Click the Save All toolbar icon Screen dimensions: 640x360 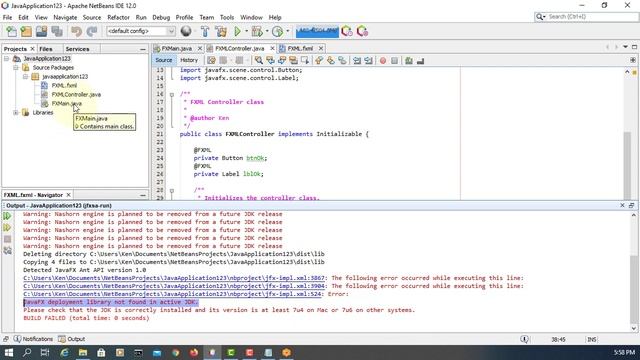(x=57, y=31)
